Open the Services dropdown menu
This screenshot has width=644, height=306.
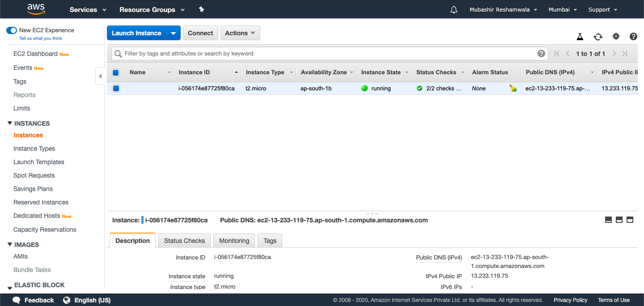point(88,9)
